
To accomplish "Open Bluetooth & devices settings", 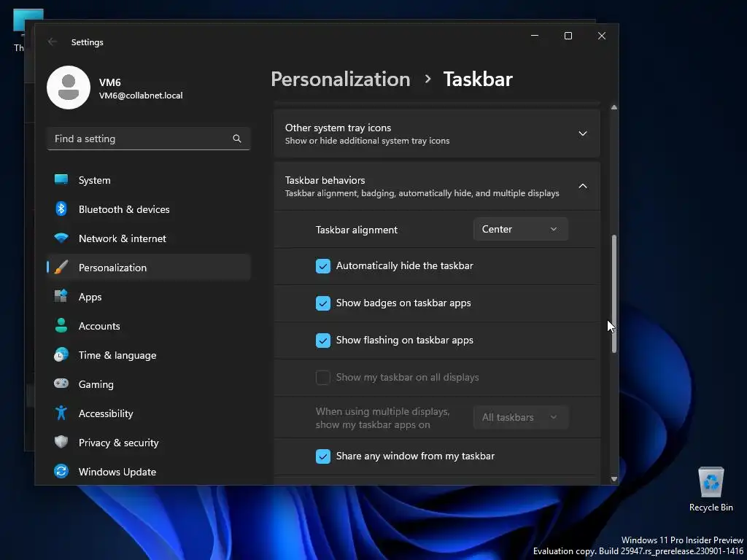I will (x=149, y=209).
